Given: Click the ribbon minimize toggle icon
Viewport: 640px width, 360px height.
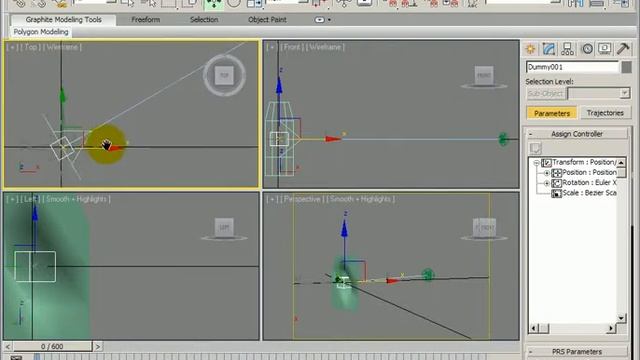Looking at the screenshot, I should click(x=319, y=20).
